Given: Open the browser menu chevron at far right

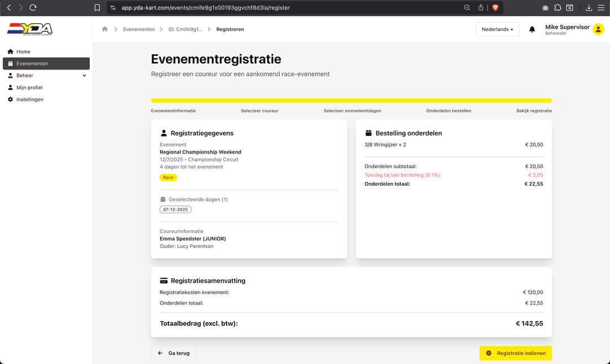Looking at the screenshot, I should pyautogui.click(x=602, y=8).
